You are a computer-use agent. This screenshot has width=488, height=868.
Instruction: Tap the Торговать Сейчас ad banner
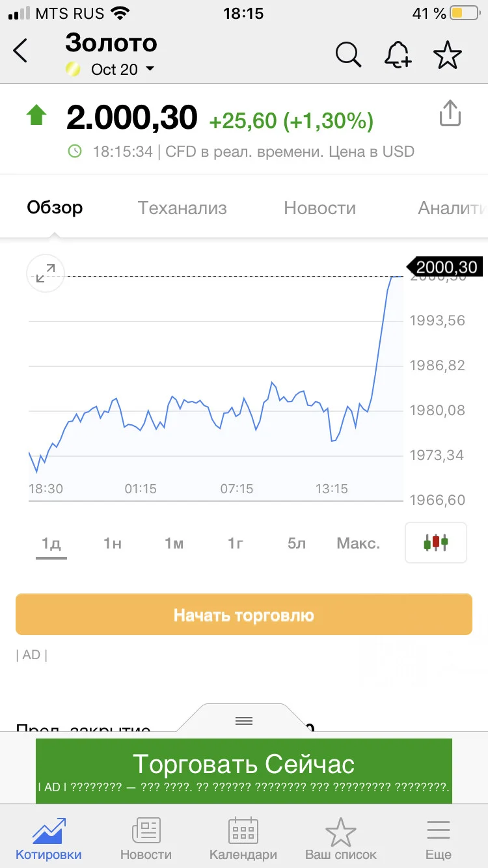pos(244,771)
